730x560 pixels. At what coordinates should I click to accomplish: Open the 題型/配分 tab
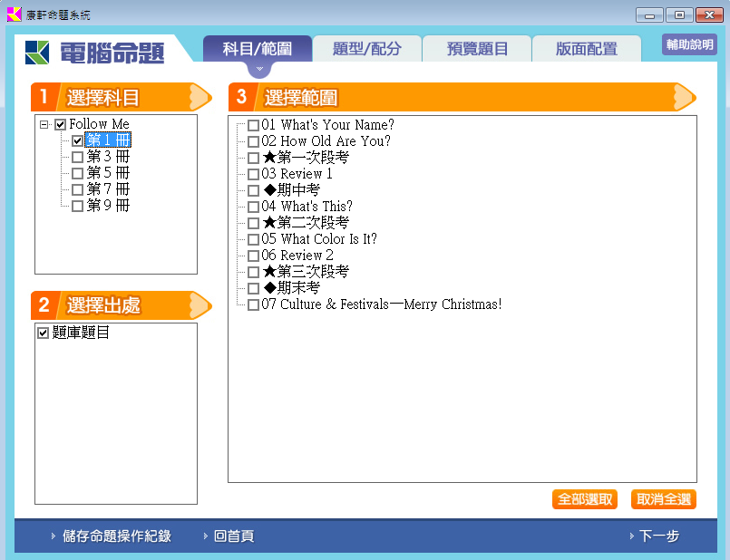367,48
